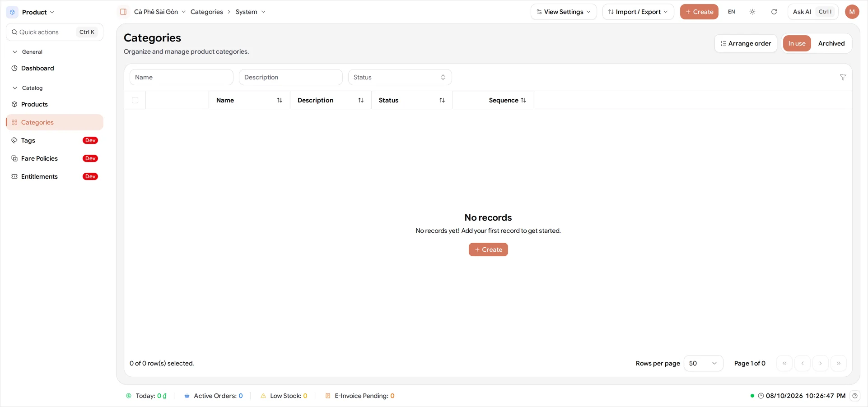Sort by Status column arrows
This screenshot has width=868, height=407.
442,100
